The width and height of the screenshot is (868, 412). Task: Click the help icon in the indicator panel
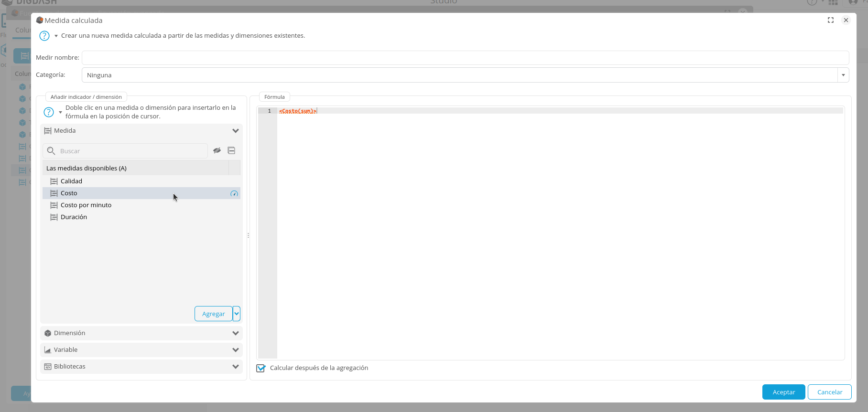point(49,112)
